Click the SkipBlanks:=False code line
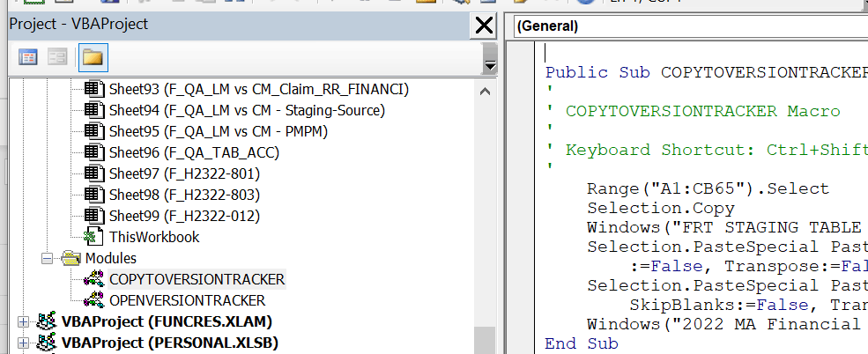 (748, 305)
